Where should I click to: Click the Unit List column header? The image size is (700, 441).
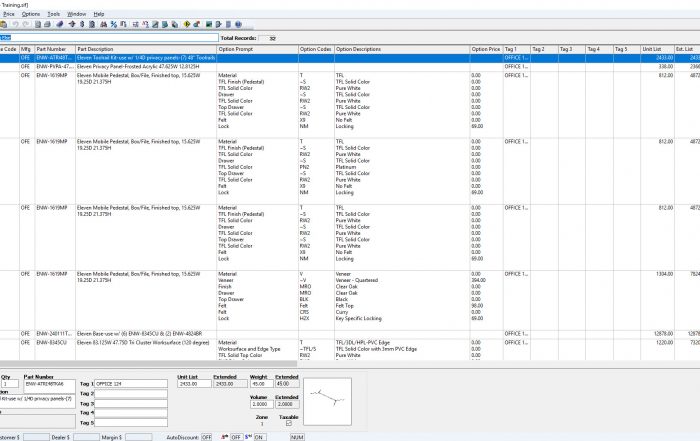coord(657,49)
